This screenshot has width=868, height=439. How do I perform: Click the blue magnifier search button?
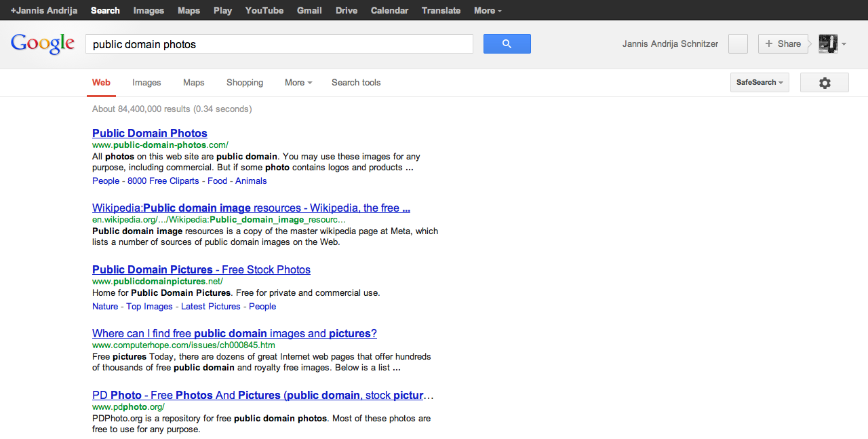(x=507, y=43)
